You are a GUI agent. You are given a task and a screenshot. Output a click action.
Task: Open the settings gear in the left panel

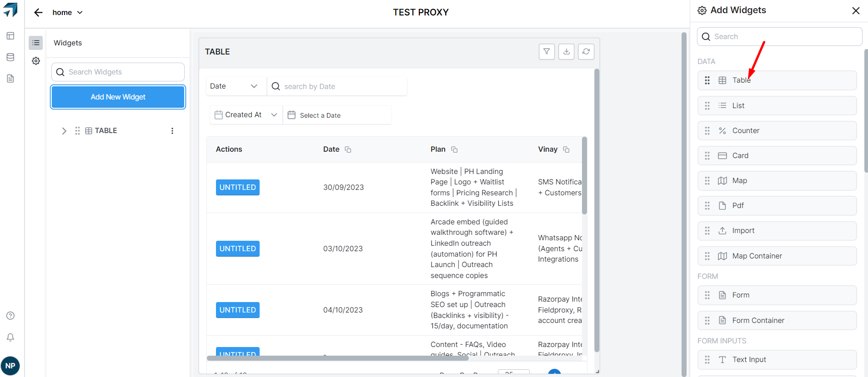click(36, 61)
